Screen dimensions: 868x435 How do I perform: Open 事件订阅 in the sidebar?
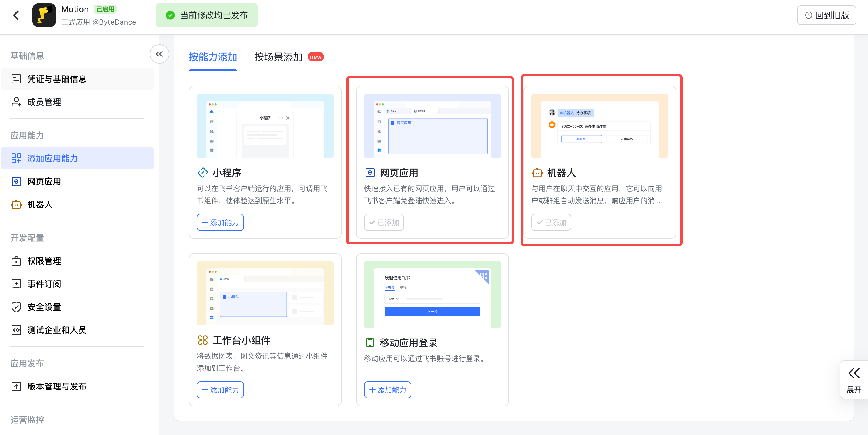coord(44,284)
